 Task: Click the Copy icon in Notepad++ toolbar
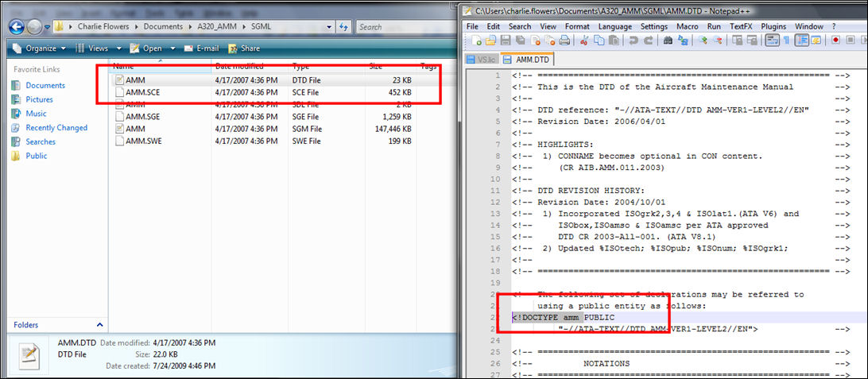[599, 41]
